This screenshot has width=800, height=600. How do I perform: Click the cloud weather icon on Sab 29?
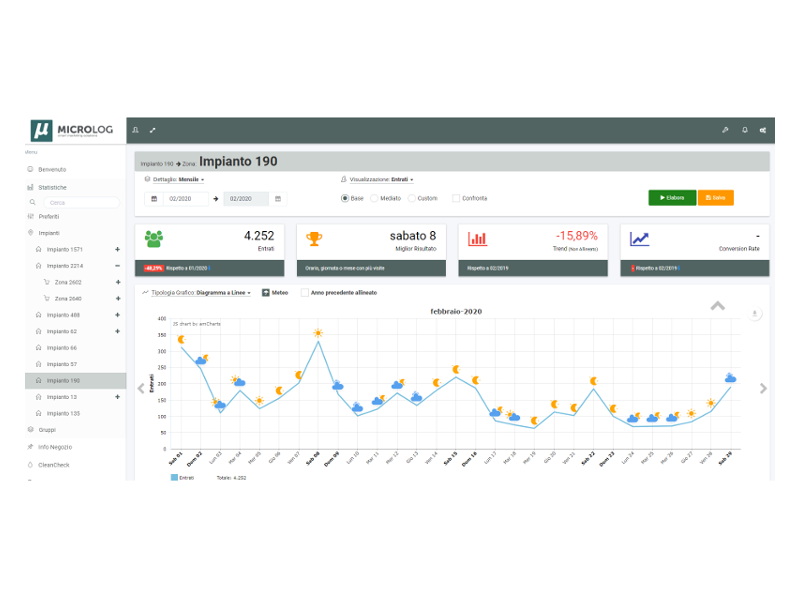(x=731, y=378)
